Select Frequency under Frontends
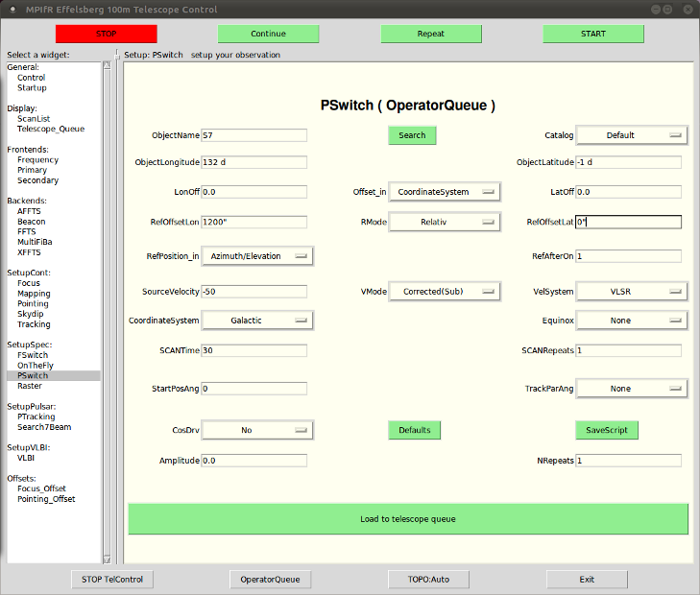Screen dimensions: 700x595 38,159
